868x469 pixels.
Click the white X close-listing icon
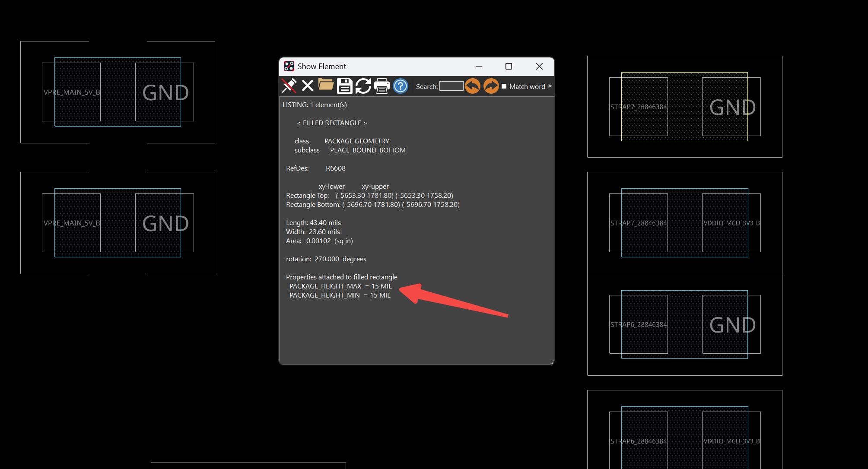coord(307,86)
